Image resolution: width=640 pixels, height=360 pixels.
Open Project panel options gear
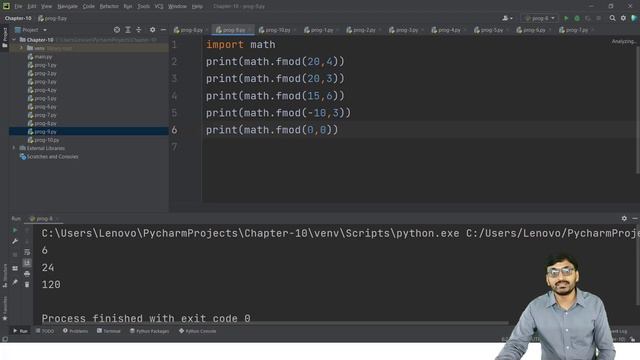tap(152, 30)
